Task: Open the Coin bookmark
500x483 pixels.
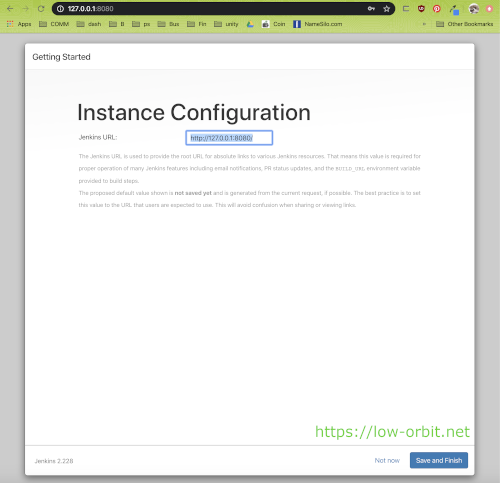Action: (x=274, y=24)
